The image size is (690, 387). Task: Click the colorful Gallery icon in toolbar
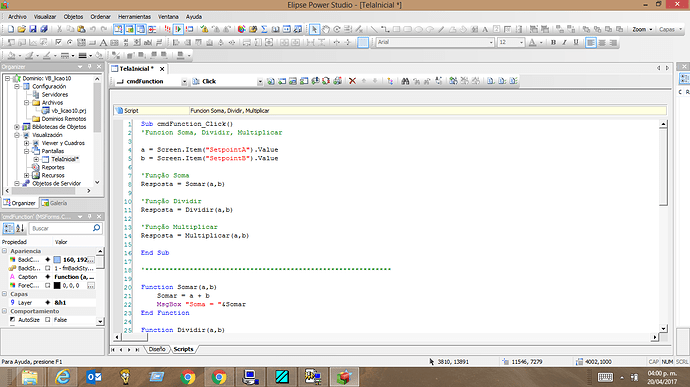click(x=242, y=29)
